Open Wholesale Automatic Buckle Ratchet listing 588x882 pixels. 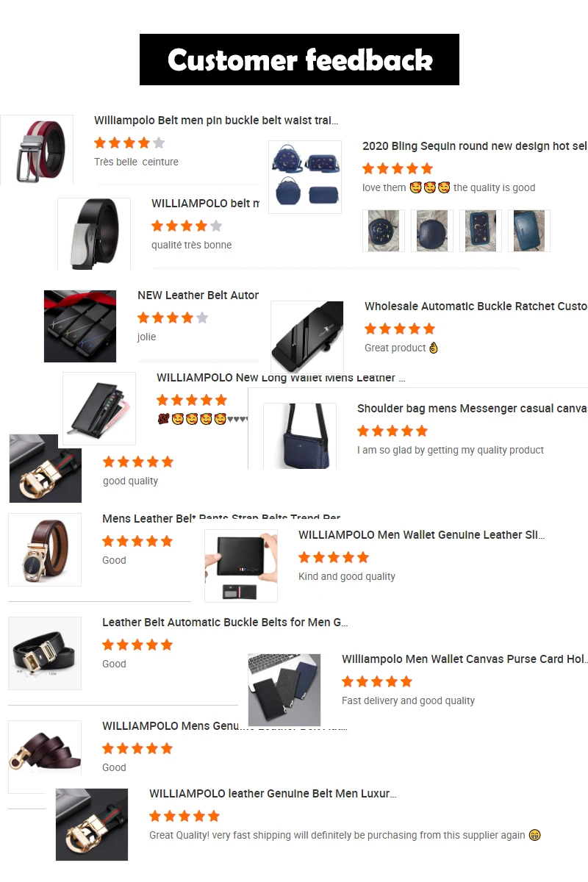coord(476,306)
